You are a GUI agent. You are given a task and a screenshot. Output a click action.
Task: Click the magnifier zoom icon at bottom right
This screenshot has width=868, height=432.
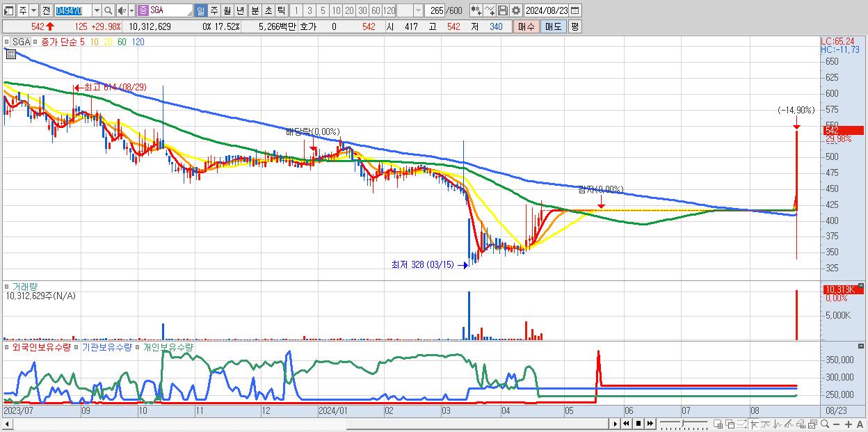click(825, 424)
